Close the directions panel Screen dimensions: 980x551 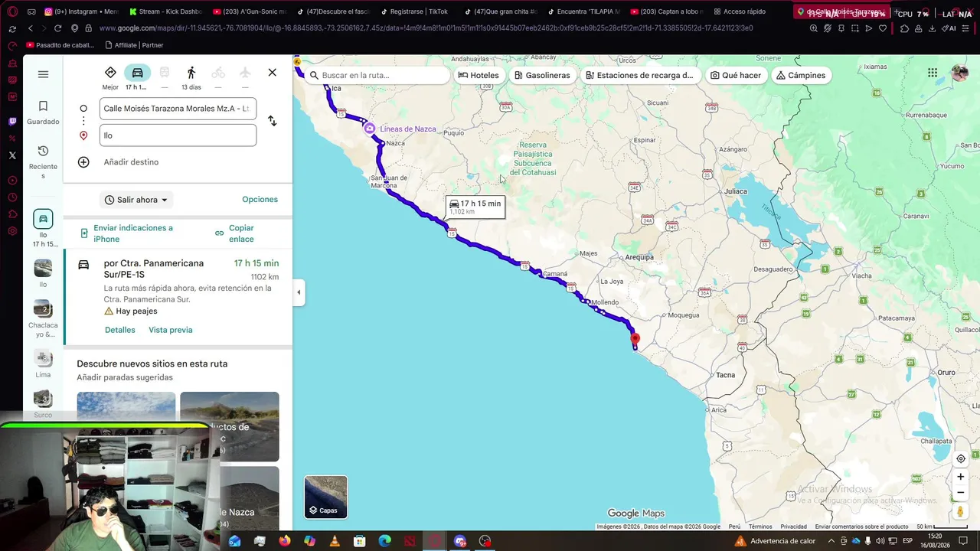pyautogui.click(x=272, y=72)
